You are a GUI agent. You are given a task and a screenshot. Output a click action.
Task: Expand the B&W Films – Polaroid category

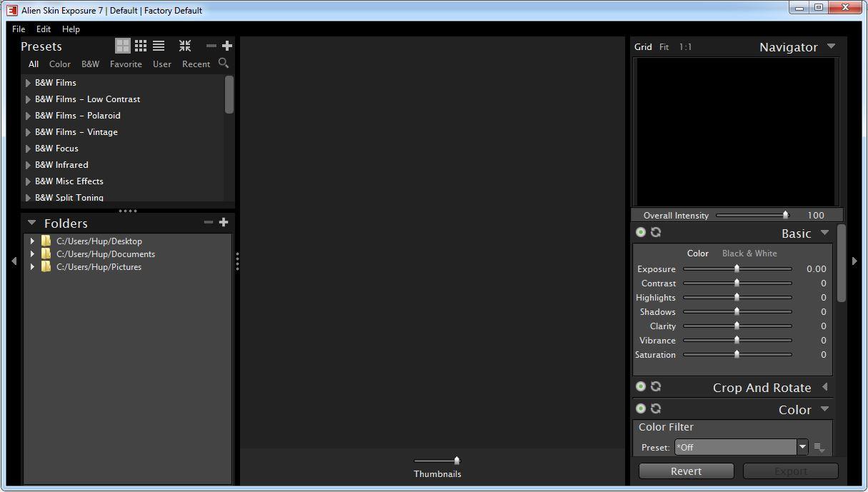[28, 116]
